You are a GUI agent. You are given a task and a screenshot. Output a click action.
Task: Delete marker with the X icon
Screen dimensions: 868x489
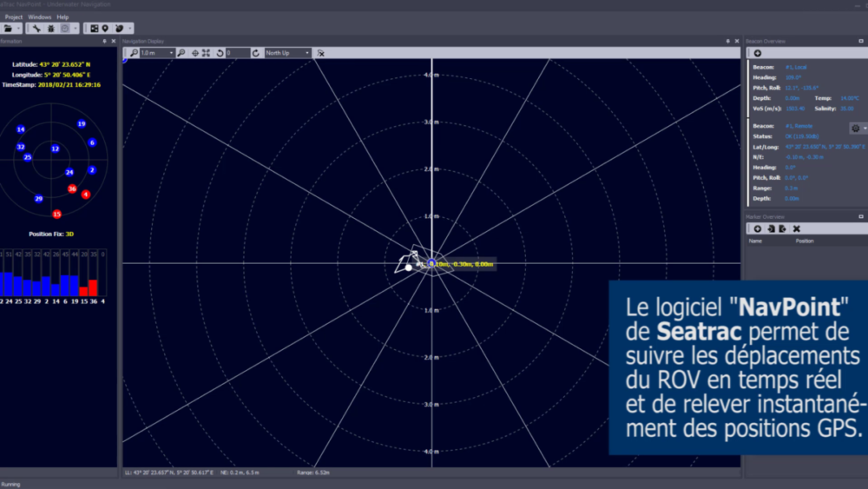point(797,228)
